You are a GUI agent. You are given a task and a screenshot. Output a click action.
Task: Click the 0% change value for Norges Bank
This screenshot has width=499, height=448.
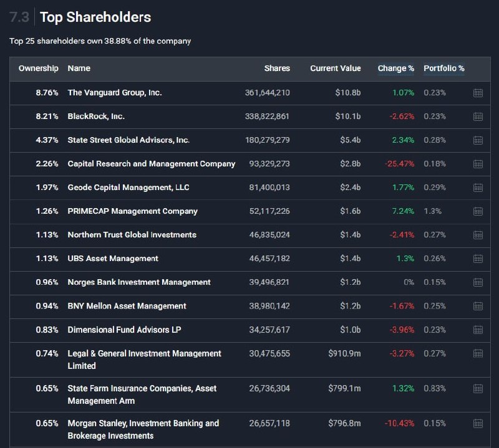click(409, 282)
